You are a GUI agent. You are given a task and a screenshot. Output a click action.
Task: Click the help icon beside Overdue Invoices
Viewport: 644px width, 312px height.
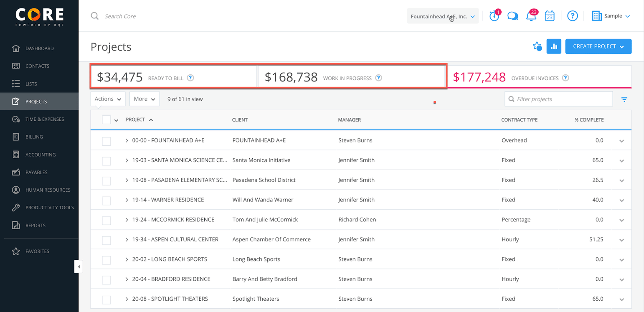[565, 78]
